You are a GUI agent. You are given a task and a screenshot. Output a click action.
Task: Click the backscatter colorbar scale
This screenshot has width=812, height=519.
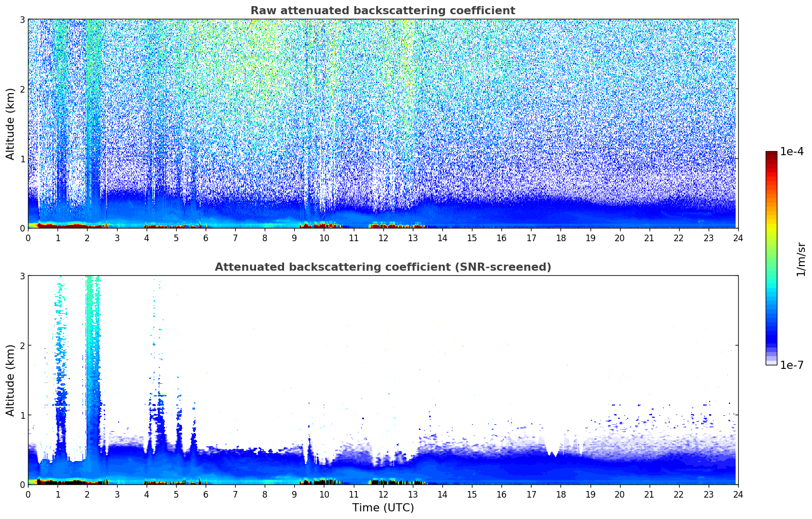tap(771, 258)
